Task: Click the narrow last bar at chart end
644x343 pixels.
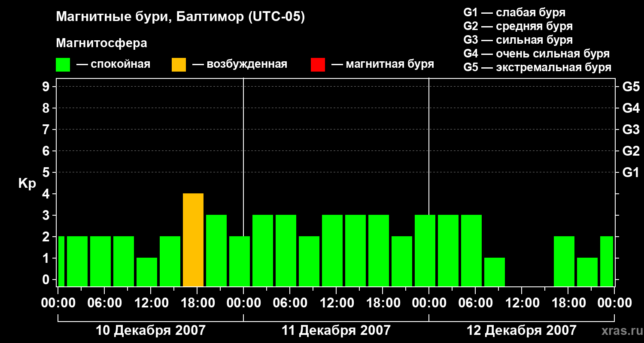Action: pyautogui.click(x=607, y=262)
